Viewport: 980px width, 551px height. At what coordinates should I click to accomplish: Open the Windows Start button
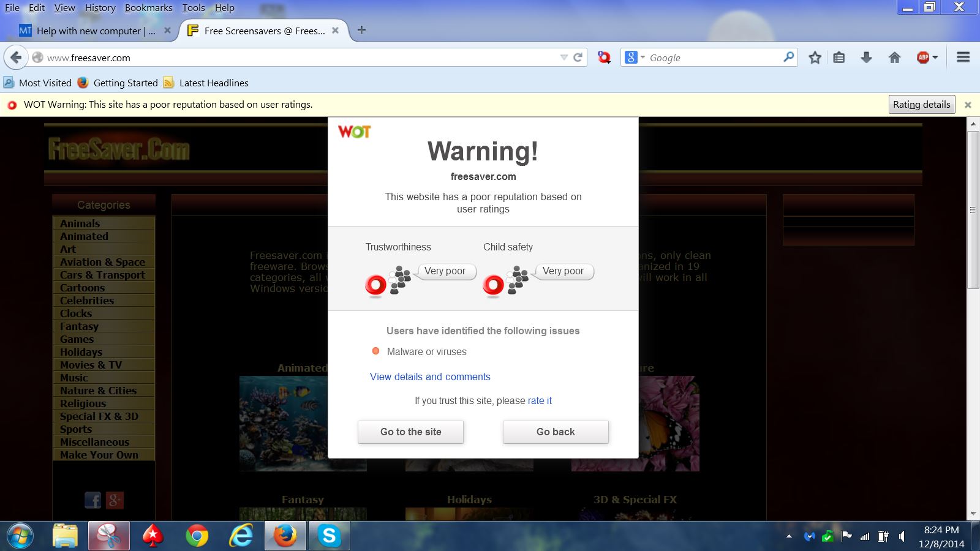[x=20, y=536]
